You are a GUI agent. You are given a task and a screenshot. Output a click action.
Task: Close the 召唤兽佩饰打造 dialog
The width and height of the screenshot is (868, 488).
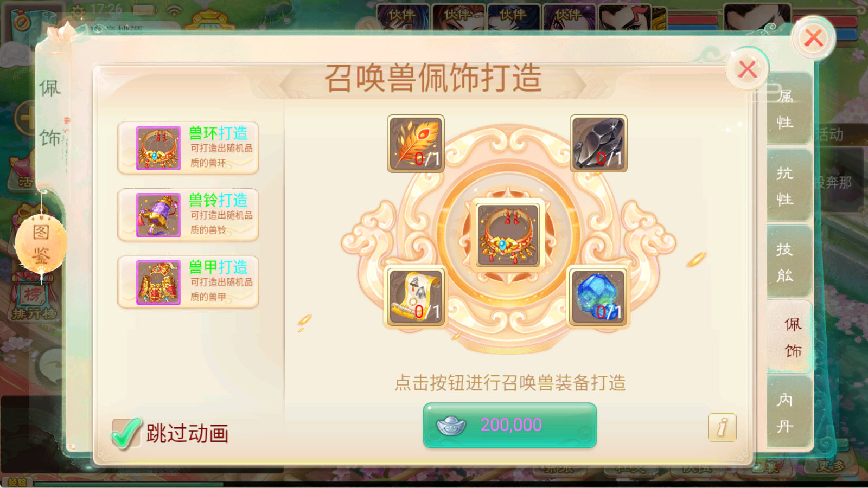748,69
